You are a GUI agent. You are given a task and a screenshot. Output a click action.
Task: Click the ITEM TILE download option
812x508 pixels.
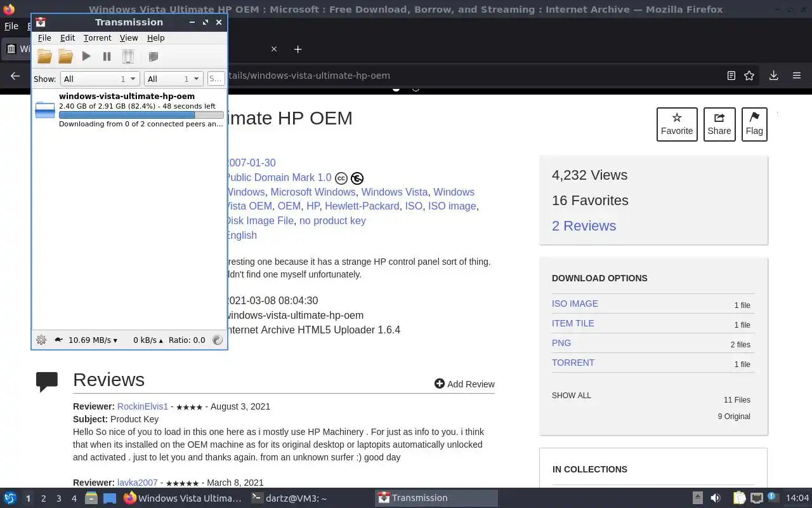[573, 323]
